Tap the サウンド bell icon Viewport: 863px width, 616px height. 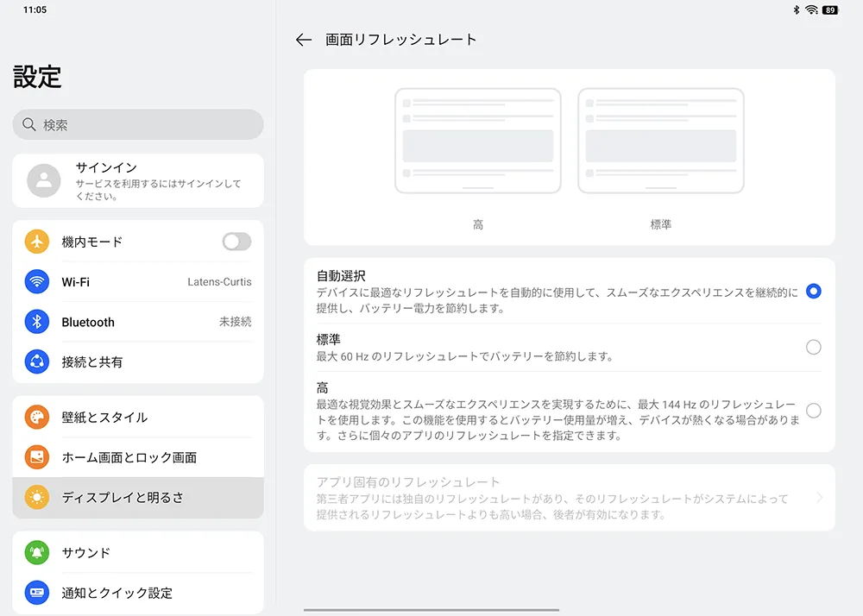(37, 552)
